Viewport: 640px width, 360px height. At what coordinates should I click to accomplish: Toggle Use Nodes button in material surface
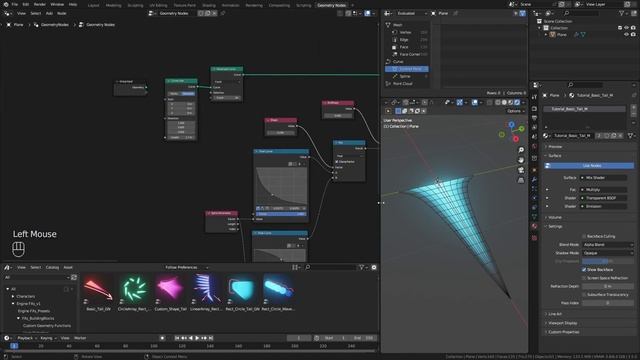(x=589, y=166)
